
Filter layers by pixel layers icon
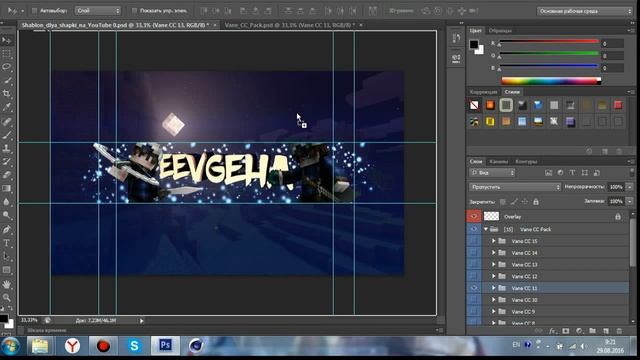pos(548,173)
